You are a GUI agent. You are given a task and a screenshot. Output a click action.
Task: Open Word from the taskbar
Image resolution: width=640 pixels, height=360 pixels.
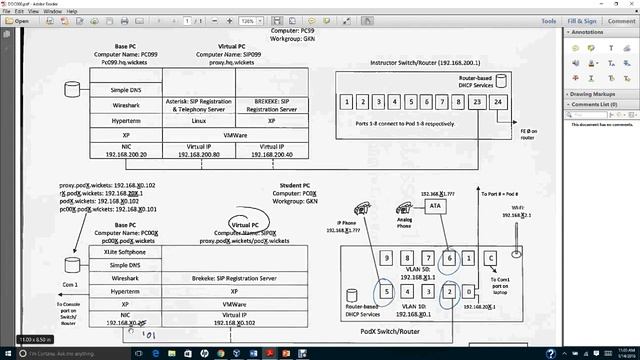(253, 353)
